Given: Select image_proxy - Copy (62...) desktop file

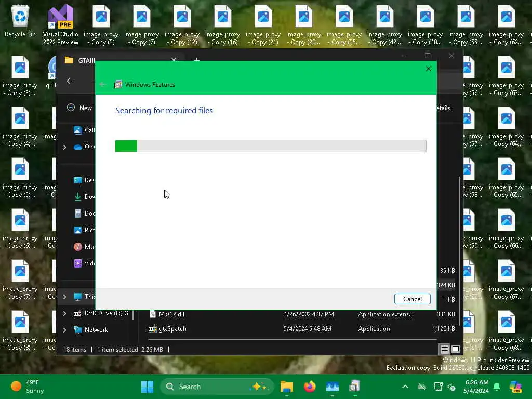Looking at the screenshot, I should [x=507, y=25].
